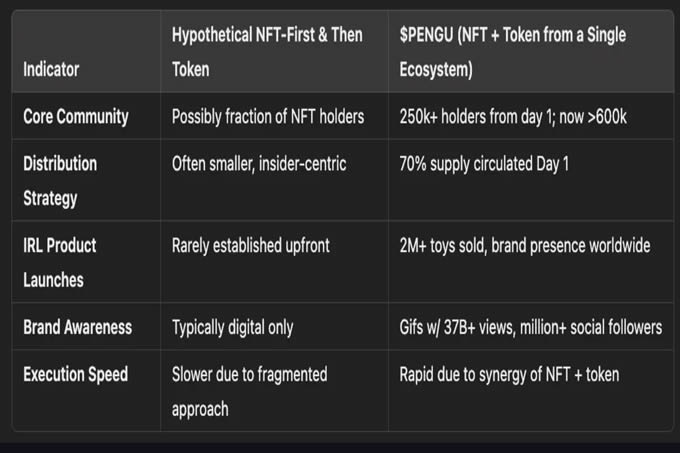This screenshot has width=680, height=453.
Task: Select the Often smaller, insider-centric cell
Action: tap(259, 163)
